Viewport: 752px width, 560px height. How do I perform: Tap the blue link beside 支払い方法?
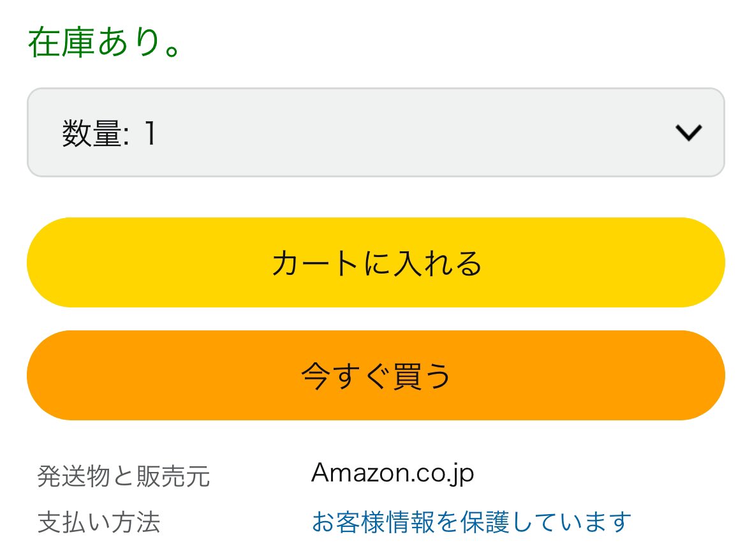[471, 522]
